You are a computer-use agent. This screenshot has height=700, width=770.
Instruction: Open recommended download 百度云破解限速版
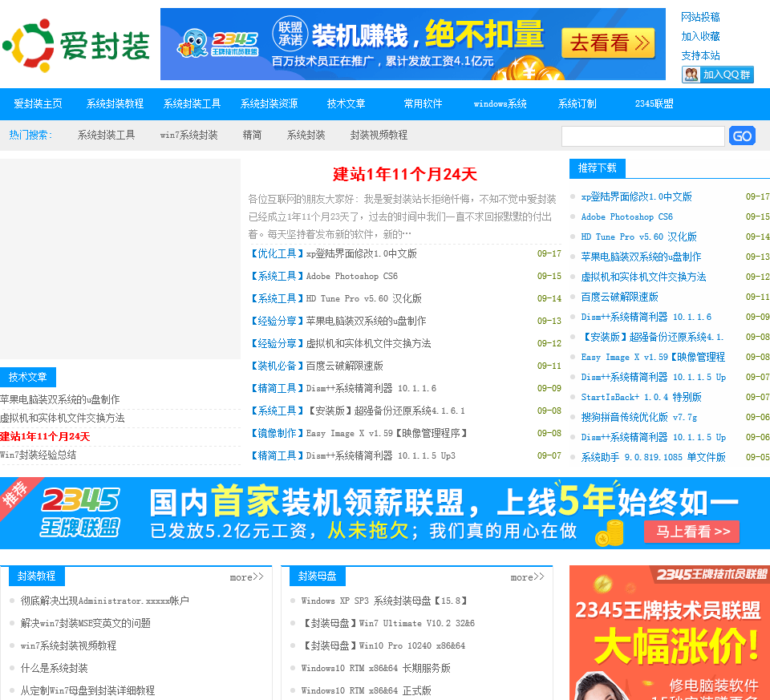click(x=619, y=297)
